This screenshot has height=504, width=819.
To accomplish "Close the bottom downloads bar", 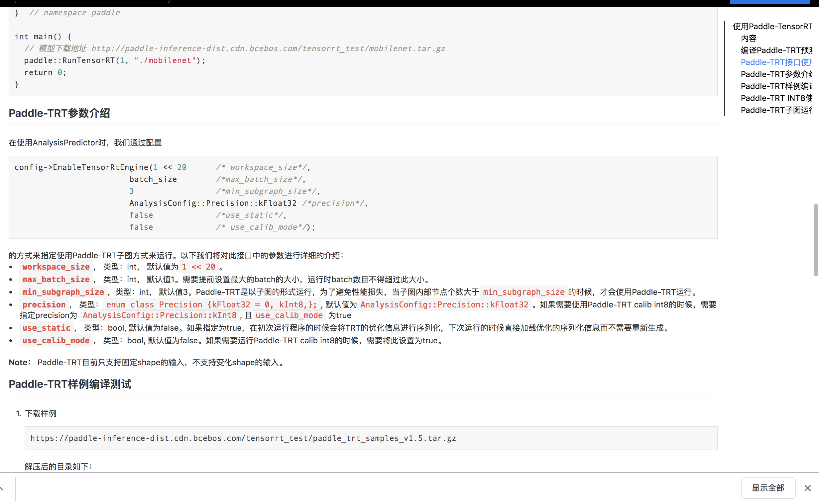I will click(807, 488).
